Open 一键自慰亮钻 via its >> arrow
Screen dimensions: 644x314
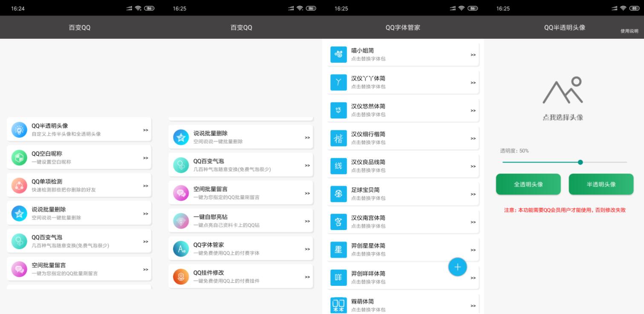point(307,221)
